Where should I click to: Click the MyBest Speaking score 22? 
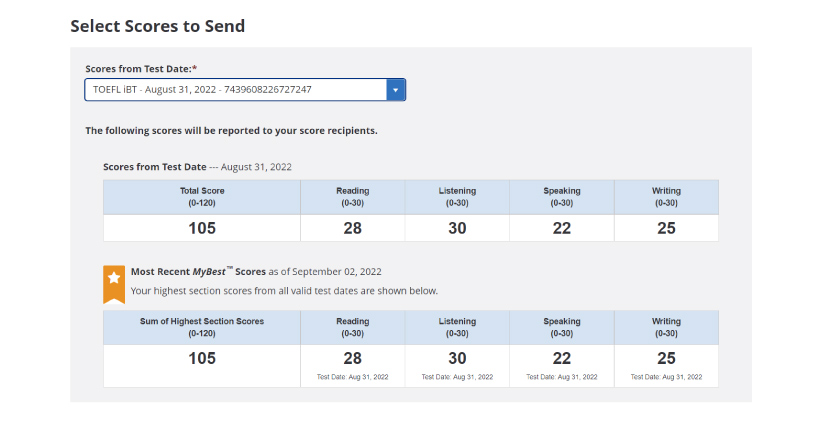pyautogui.click(x=561, y=359)
